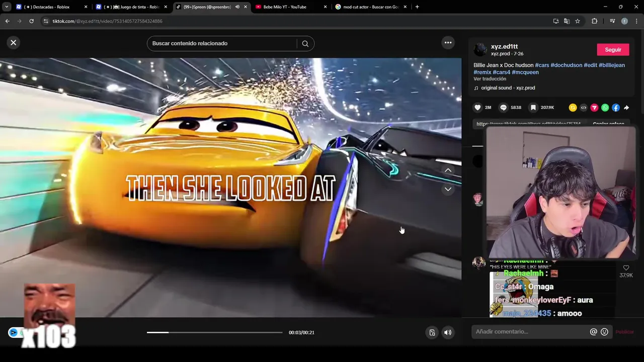The image size is (644, 362).
Task: Share to WhatsApp
Action: [605, 108]
